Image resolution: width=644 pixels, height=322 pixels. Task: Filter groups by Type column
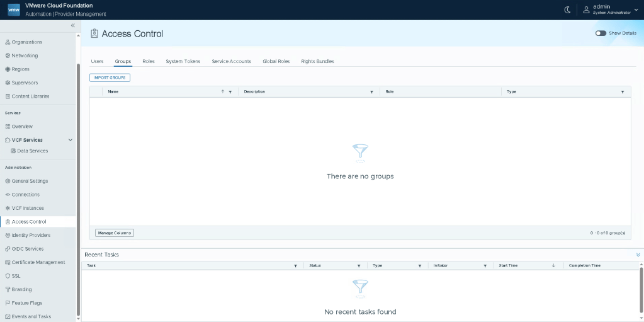click(x=623, y=92)
